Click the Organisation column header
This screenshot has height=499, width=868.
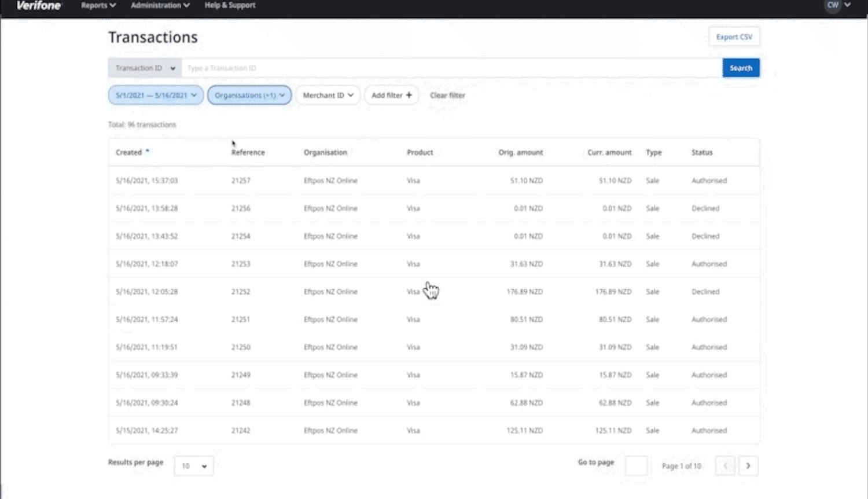325,152
